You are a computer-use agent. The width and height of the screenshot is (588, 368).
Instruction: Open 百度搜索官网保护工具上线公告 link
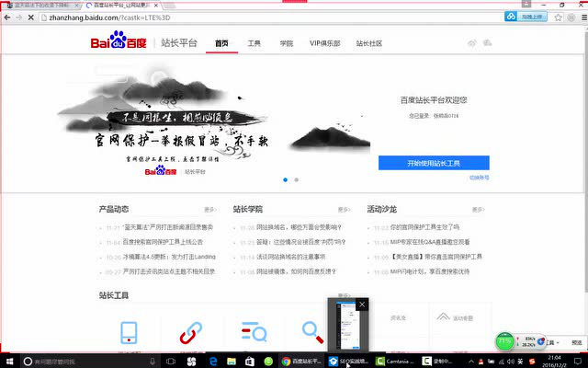[x=163, y=242]
